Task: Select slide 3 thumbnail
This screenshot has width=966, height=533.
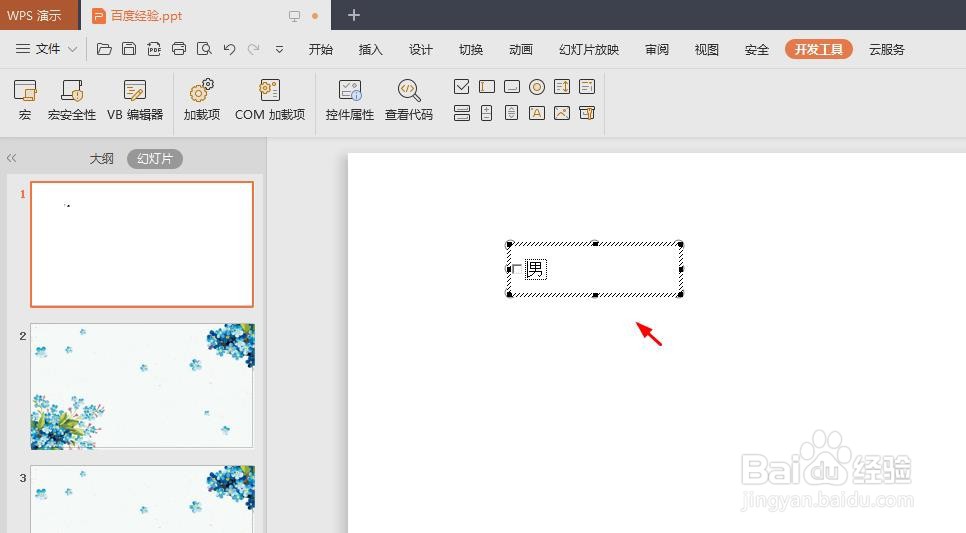Action: (x=142, y=499)
